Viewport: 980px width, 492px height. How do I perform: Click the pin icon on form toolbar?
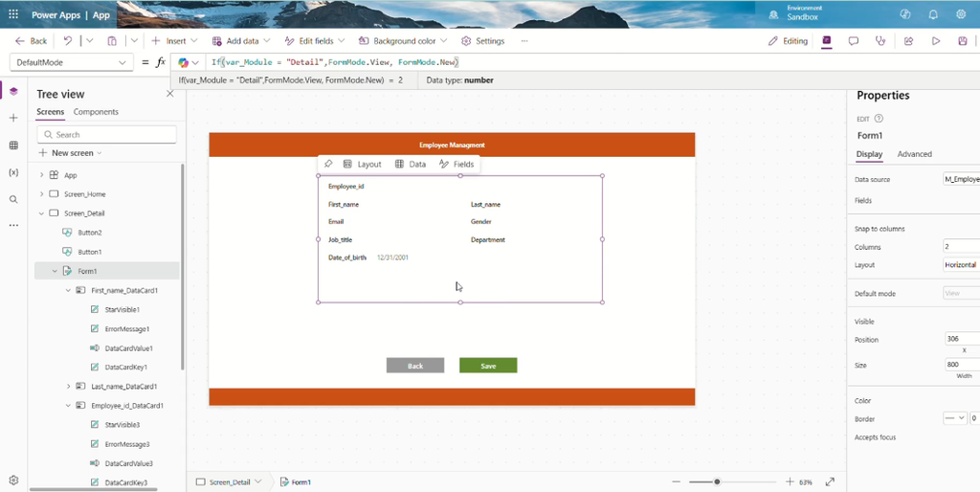[328, 164]
